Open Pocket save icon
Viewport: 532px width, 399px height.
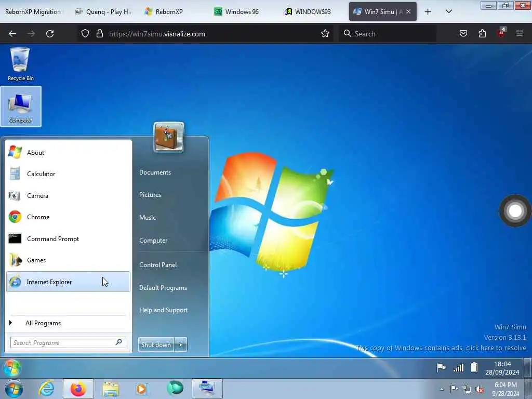point(463,33)
